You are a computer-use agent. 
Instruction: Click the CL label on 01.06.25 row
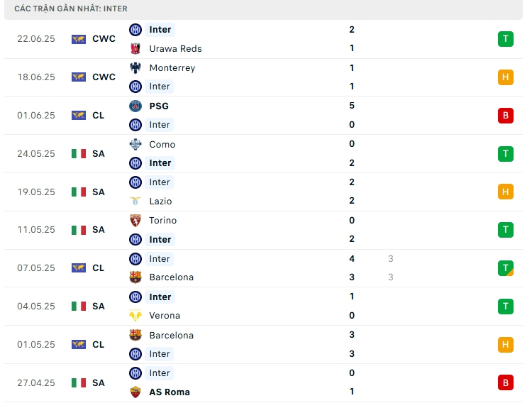pos(98,115)
